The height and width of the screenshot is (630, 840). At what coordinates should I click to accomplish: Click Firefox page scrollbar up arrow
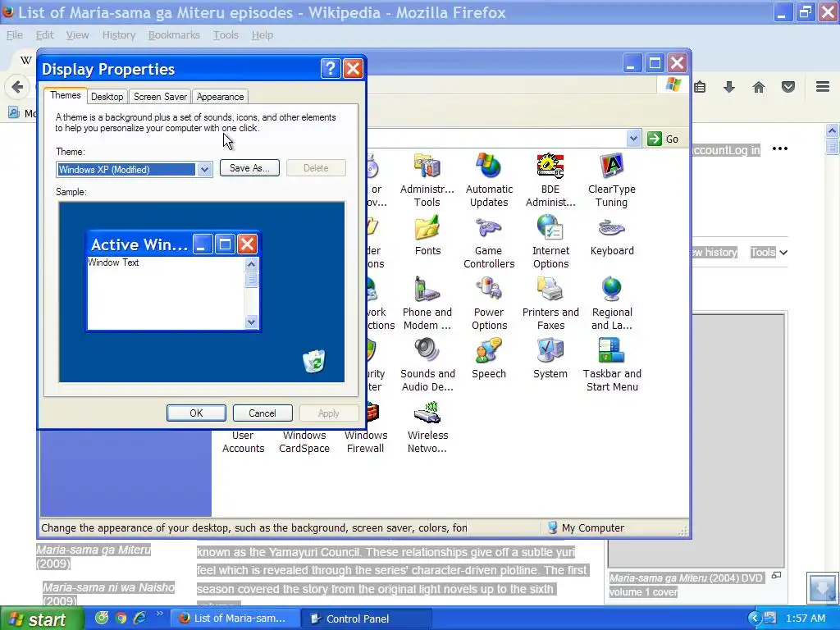[x=832, y=130]
